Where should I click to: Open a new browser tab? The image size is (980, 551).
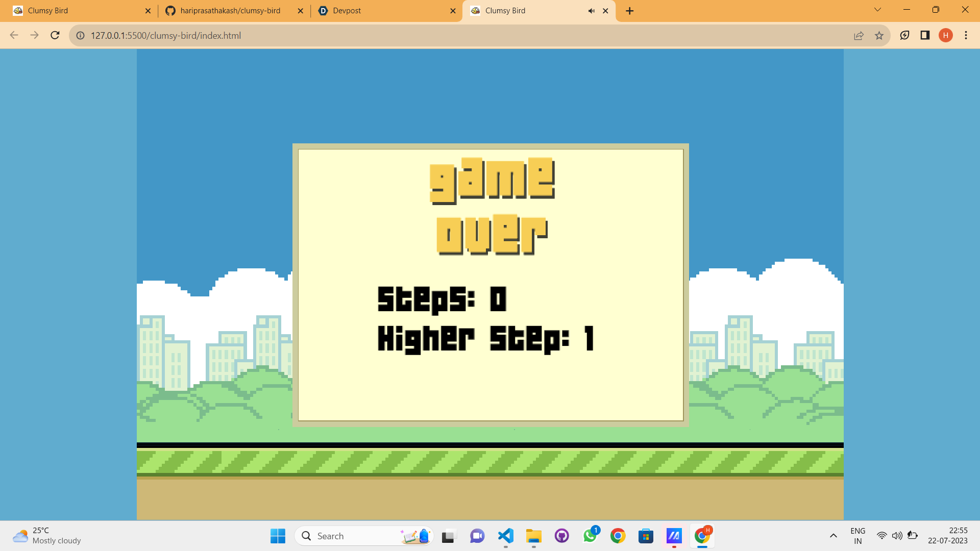[x=629, y=11]
